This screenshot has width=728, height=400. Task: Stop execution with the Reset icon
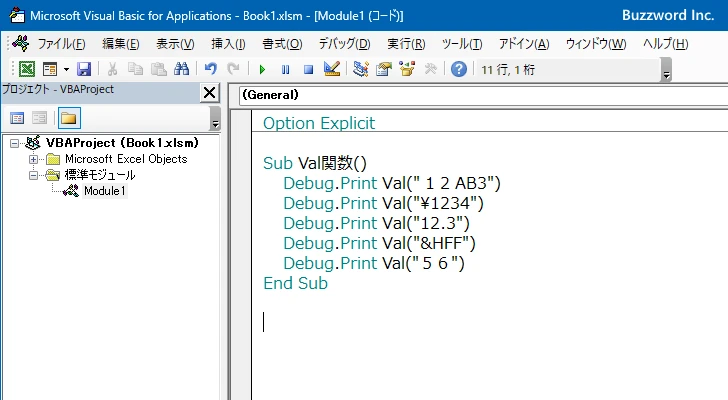(308, 70)
